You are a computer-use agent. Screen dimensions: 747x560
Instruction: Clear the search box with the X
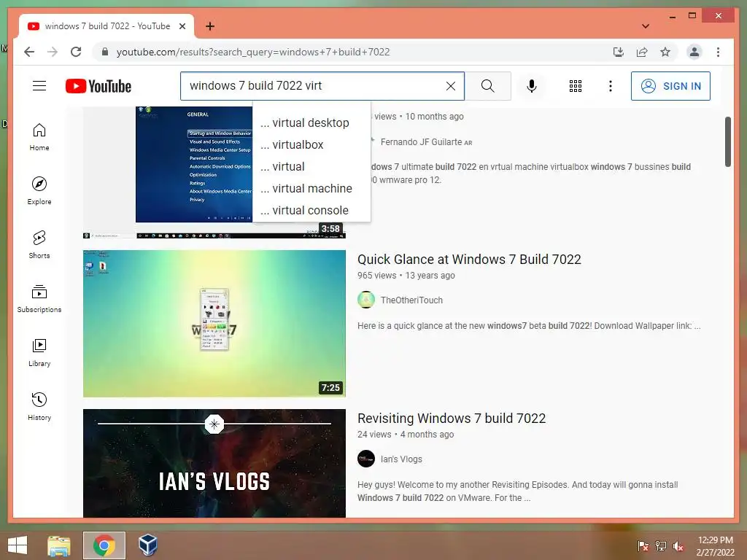450,86
